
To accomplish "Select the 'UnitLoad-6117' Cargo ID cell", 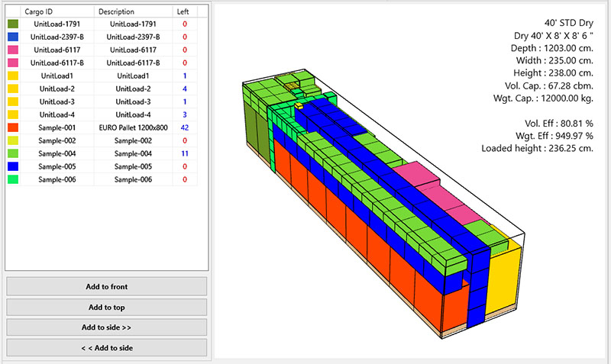I will (x=57, y=50).
